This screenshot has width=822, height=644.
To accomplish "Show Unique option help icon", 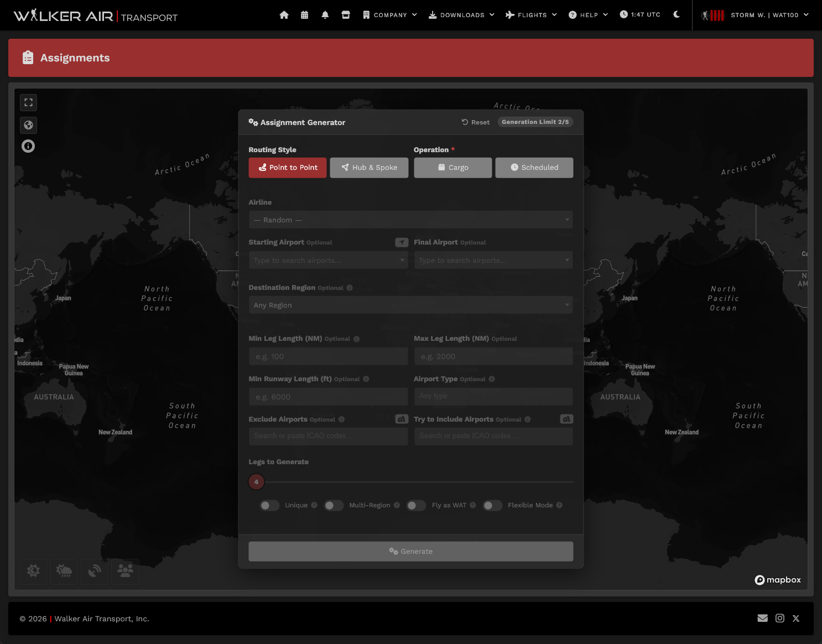I will [314, 505].
